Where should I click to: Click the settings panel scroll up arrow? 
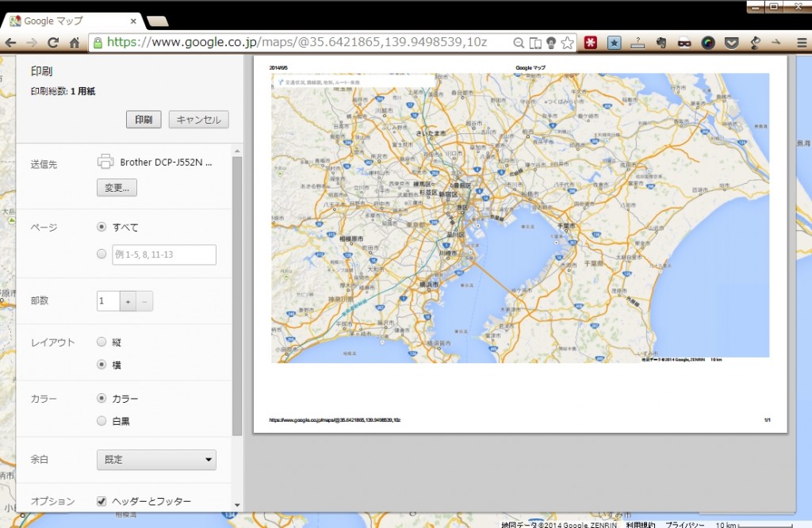click(x=237, y=151)
